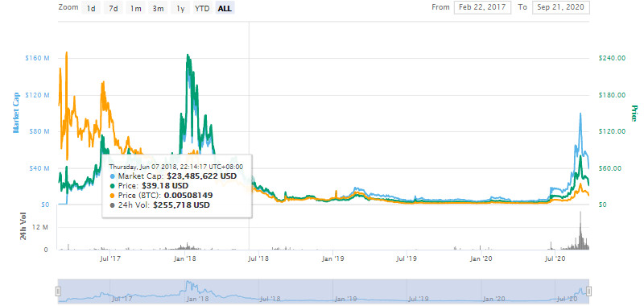Set zoom range to 1d
This screenshot has height=306, width=644.
[91, 8]
